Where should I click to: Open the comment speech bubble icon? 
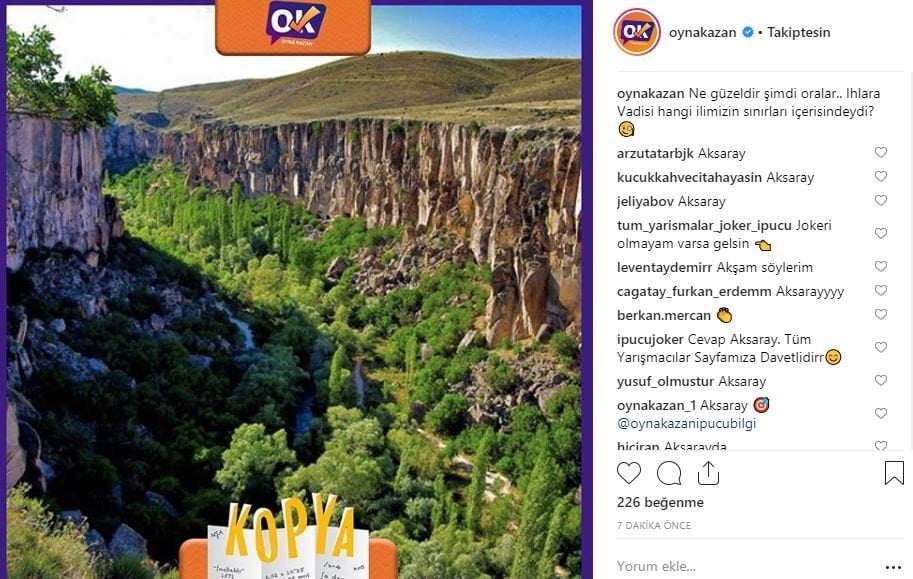coord(669,473)
